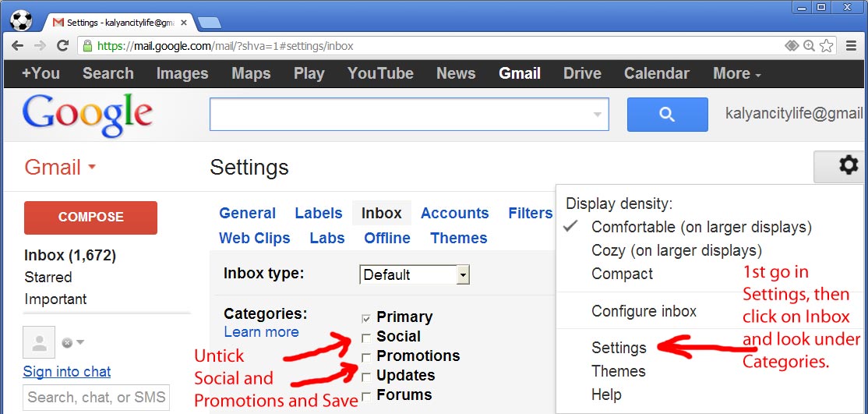Tick the Social category checkbox
Screen dimensions: 868x414
pyautogui.click(x=366, y=338)
